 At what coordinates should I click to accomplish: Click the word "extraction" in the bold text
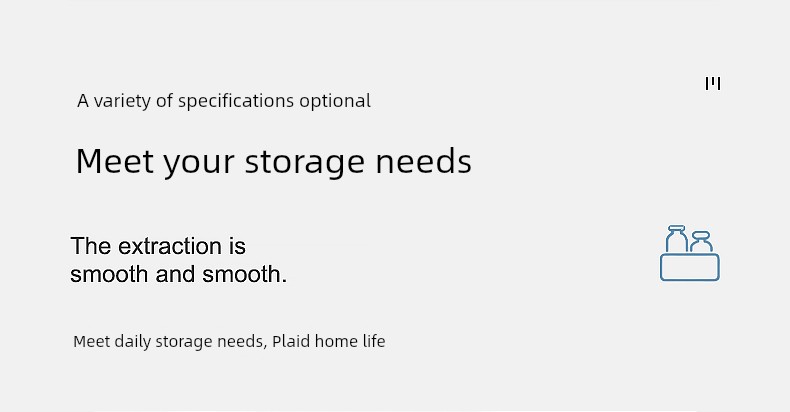(170, 246)
